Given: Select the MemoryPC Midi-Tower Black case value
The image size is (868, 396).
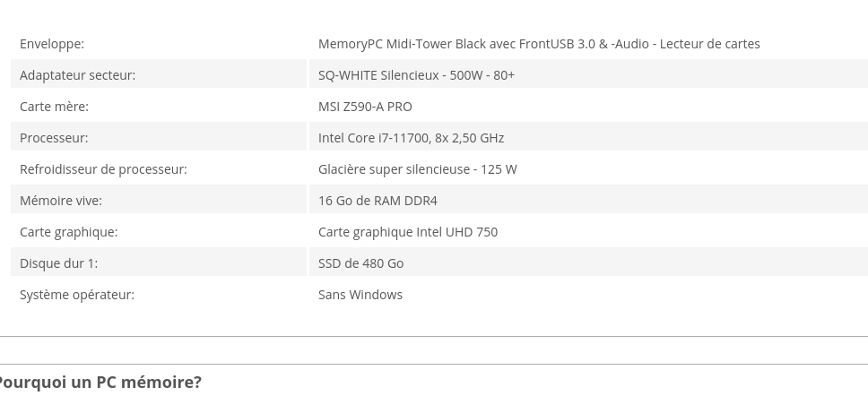Looking at the screenshot, I should tap(539, 44).
